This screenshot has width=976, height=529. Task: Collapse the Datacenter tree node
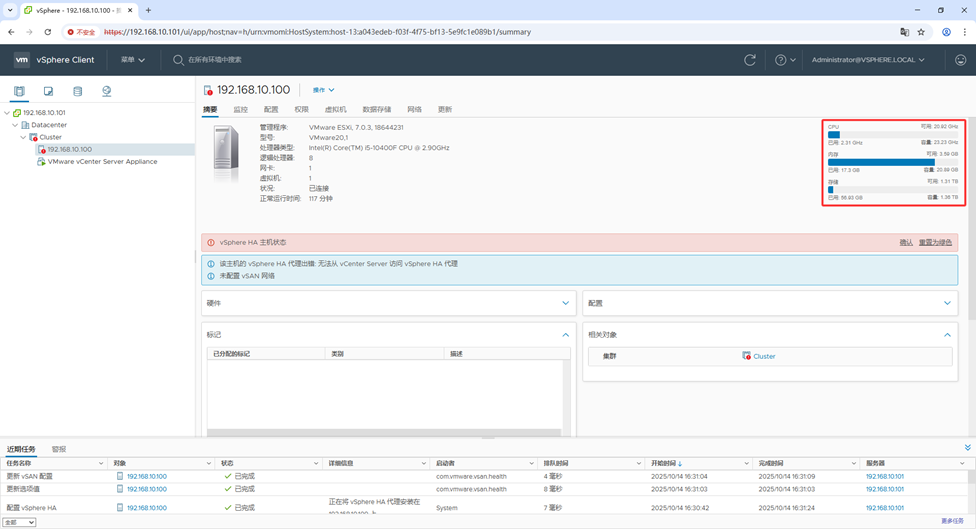coord(15,125)
